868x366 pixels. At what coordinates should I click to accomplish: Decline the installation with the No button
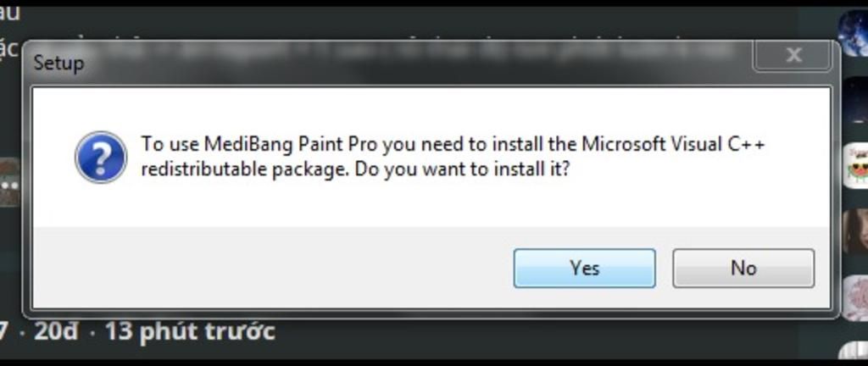[743, 268]
